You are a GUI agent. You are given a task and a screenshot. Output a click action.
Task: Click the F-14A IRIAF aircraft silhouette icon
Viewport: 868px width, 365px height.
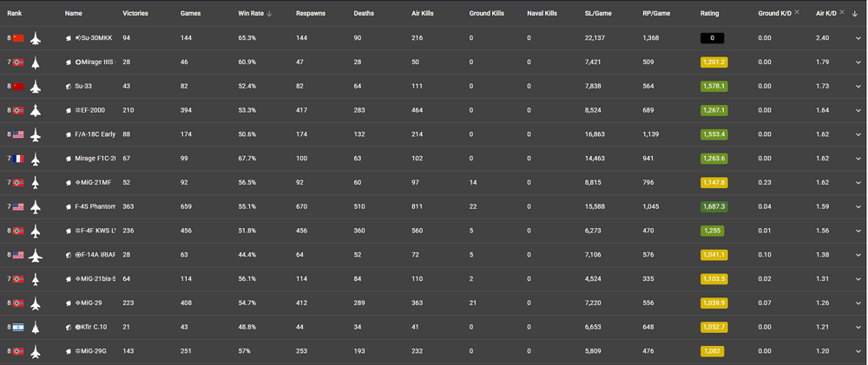[36, 255]
